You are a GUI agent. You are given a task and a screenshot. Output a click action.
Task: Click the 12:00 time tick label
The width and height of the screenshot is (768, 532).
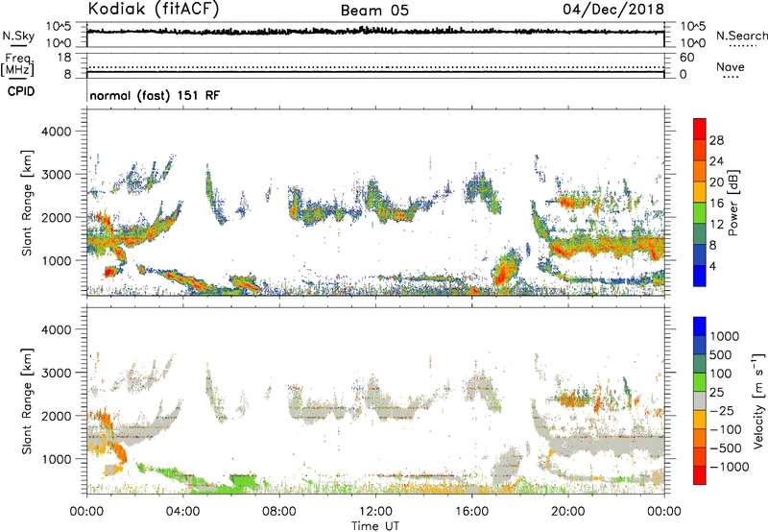375,512
